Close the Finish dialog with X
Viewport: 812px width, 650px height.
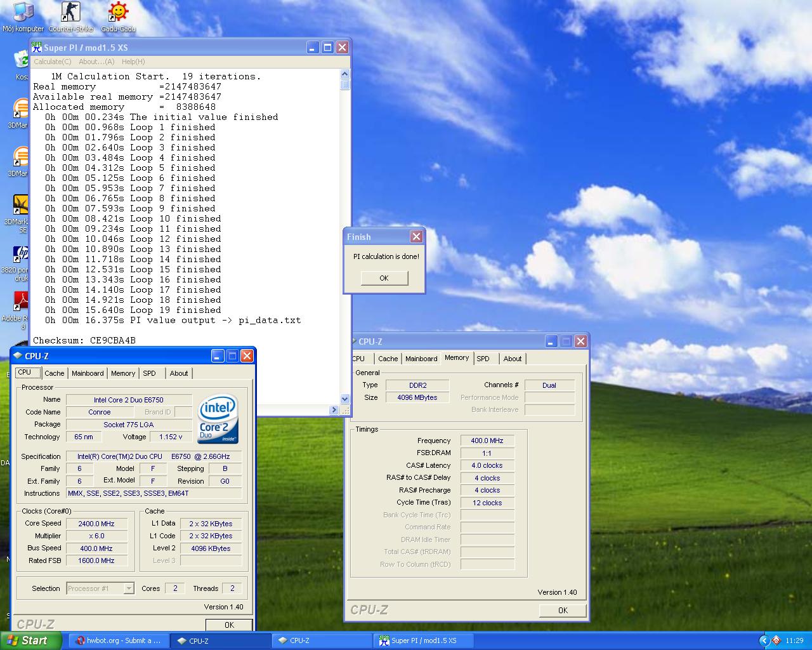416,236
